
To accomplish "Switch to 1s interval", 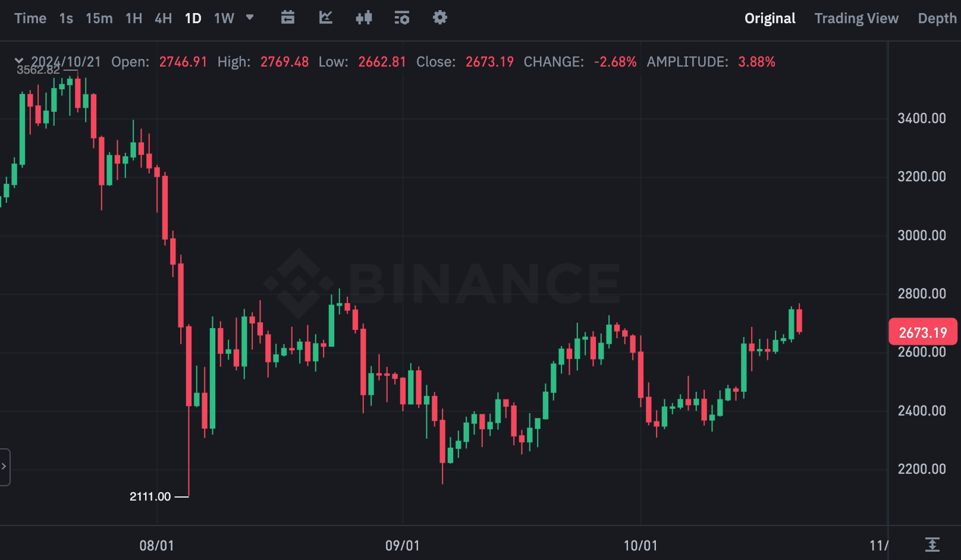I will click(x=66, y=18).
